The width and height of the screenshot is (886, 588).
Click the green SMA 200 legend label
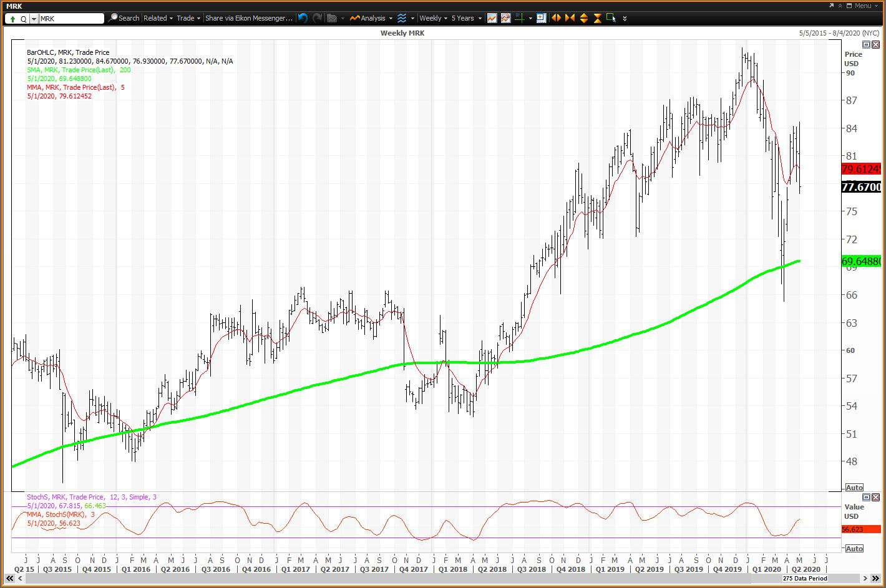click(79, 70)
